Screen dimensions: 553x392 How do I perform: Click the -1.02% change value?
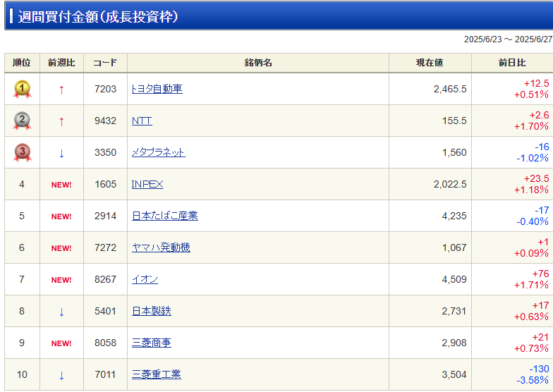[x=533, y=158]
